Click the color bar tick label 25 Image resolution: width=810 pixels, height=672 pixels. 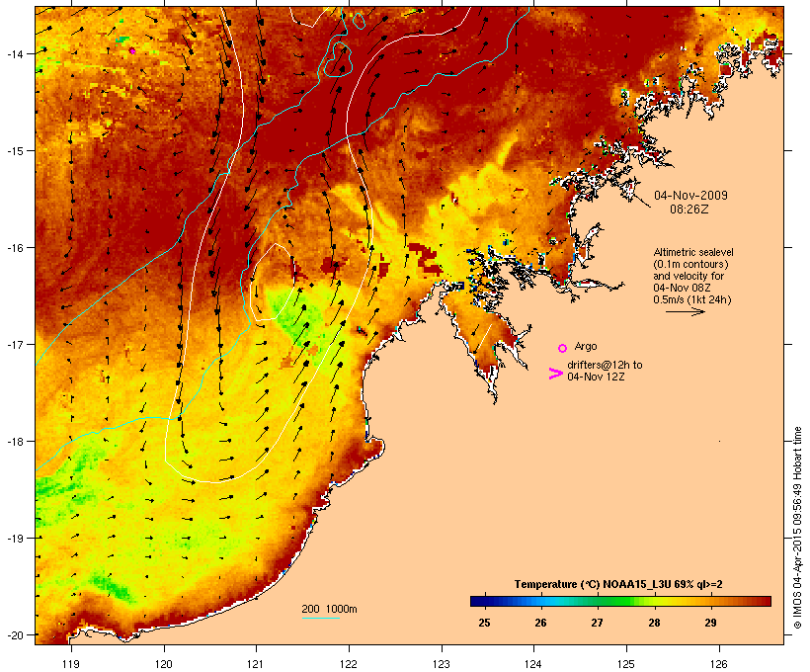pyautogui.click(x=484, y=623)
